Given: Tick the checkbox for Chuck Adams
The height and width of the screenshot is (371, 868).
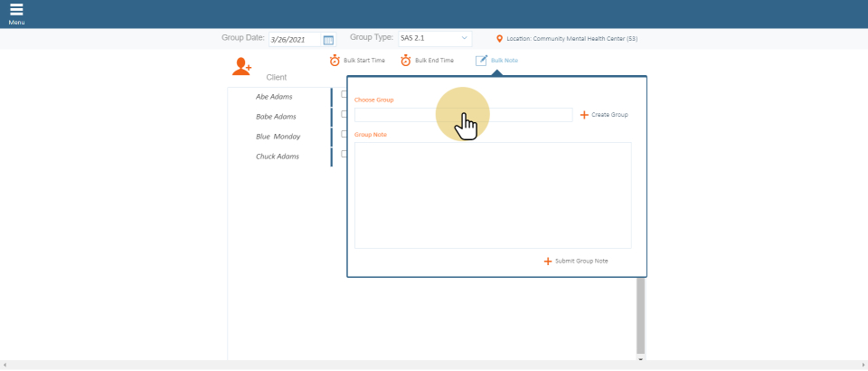Looking at the screenshot, I should tap(344, 154).
